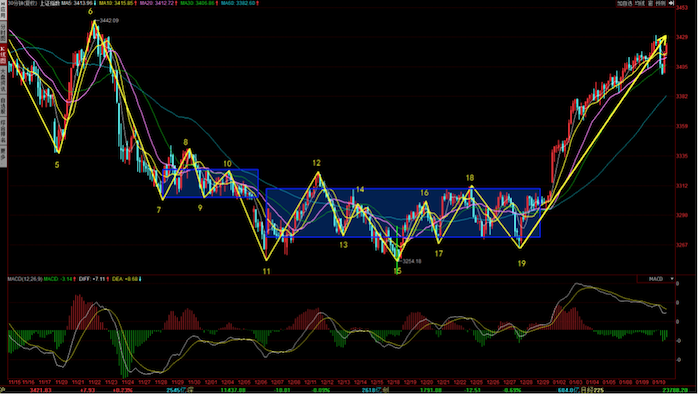Image resolution: width=700 pixels, height=397 pixels.
Task: Open 自选股 sidebar tab
Action: tap(3, 106)
